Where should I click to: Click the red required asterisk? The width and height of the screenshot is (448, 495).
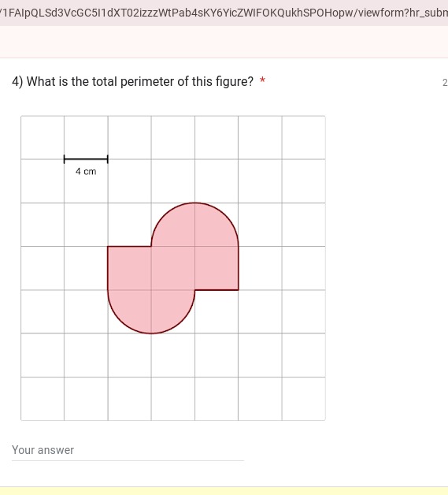coord(262,80)
